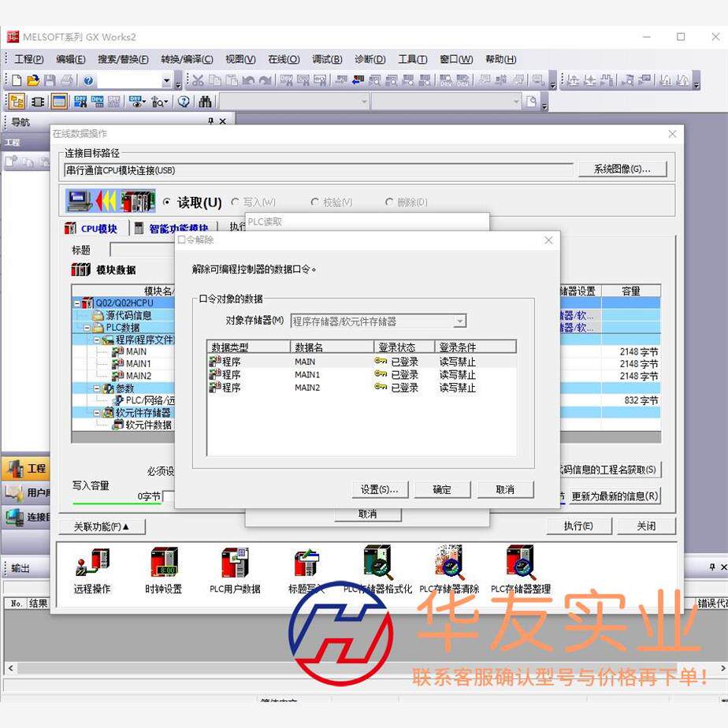The height and width of the screenshot is (728, 728).
Task: Click the 登录状态 column header
Action: tap(404, 347)
